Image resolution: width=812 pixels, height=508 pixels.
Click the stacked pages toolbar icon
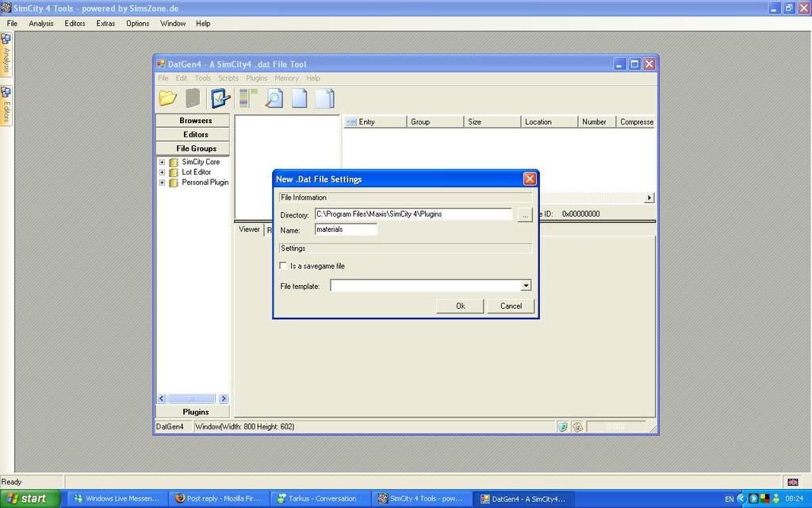pos(324,98)
